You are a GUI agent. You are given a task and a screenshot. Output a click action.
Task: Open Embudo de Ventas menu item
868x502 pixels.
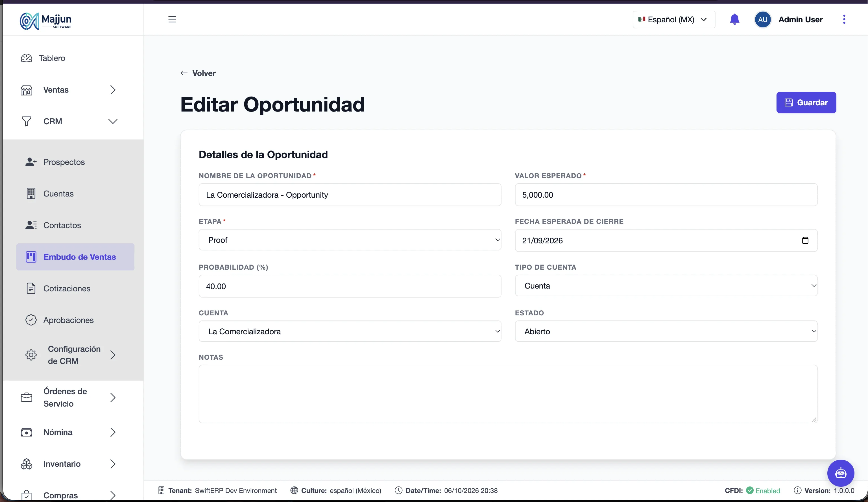pos(75,257)
